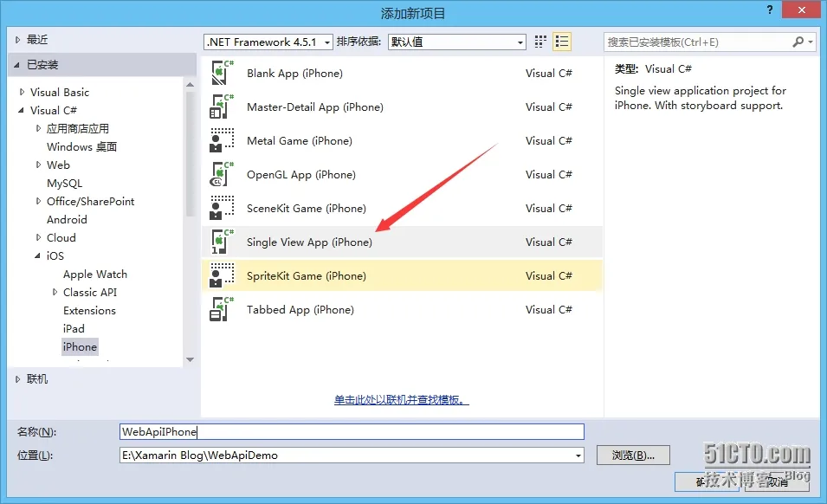827x504 pixels.
Task: Select iPad category
Action: (74, 328)
